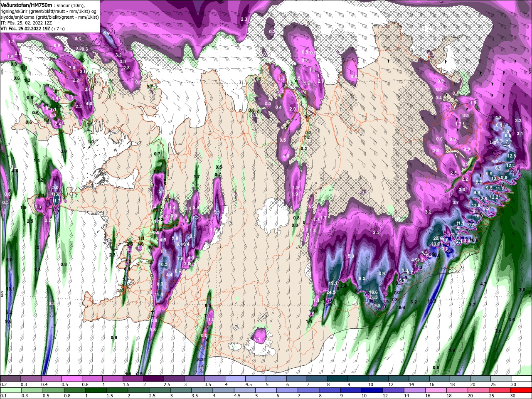Screen dimensions: 532x399
Task: Click the palest green swatch starting the rain scale
Action: pyautogui.click(x=10, y=390)
